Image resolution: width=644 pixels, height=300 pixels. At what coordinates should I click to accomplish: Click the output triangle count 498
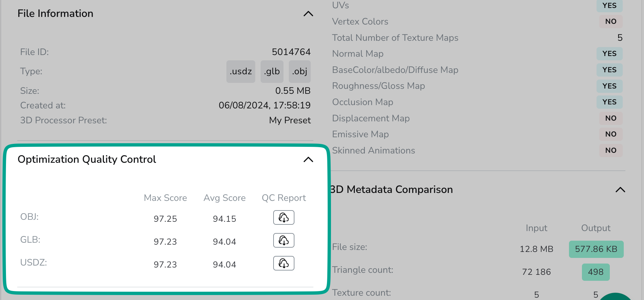[x=596, y=272]
